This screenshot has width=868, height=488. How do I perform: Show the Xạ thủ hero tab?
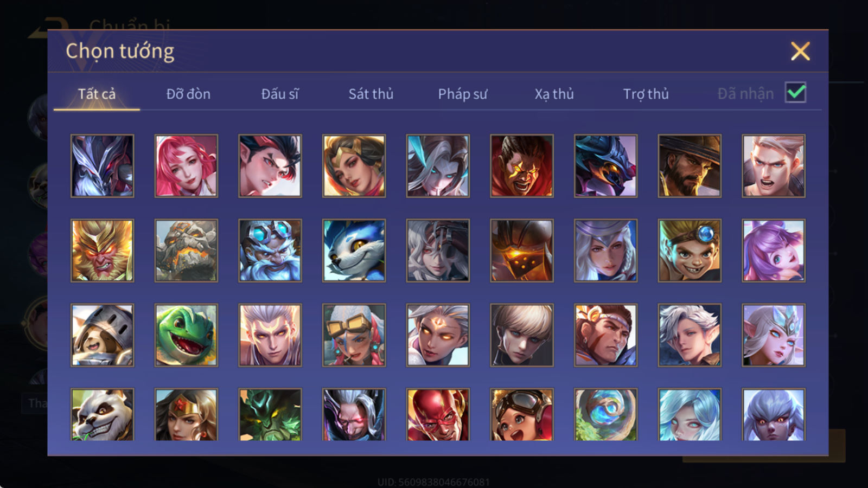pyautogui.click(x=554, y=94)
